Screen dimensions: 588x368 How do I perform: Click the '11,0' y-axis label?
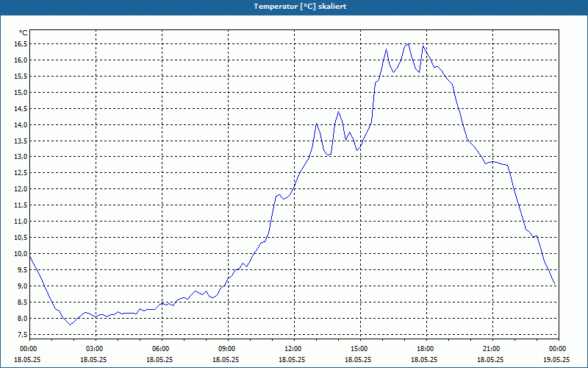22,222
